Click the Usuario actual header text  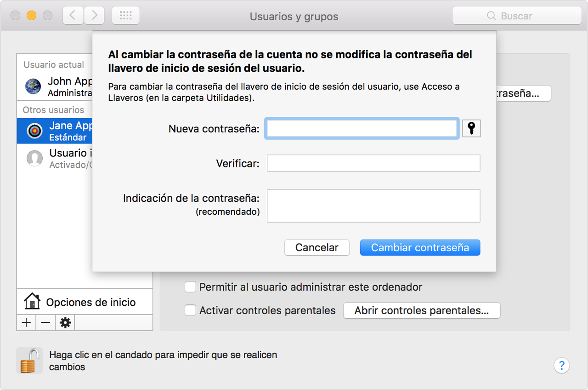54,65
